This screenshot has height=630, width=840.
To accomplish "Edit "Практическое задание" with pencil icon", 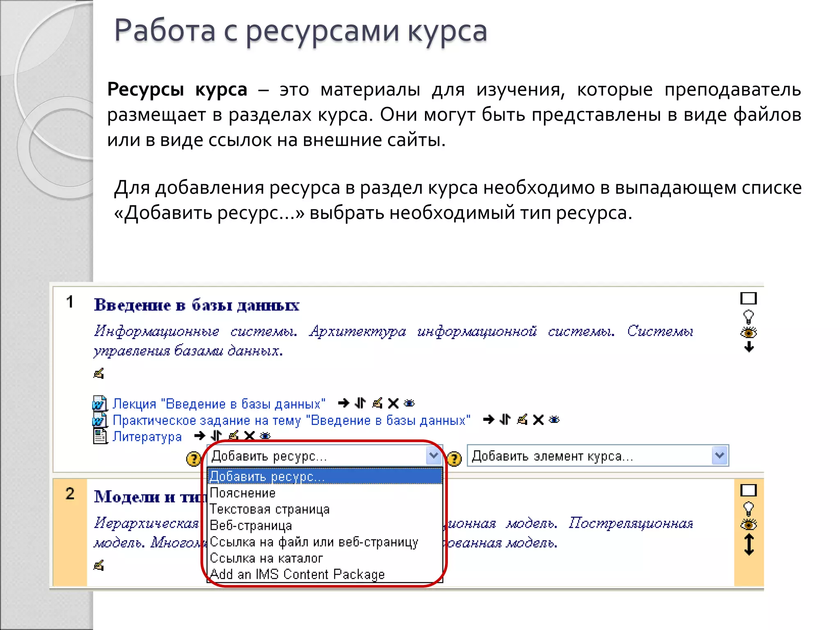I will pos(522,420).
